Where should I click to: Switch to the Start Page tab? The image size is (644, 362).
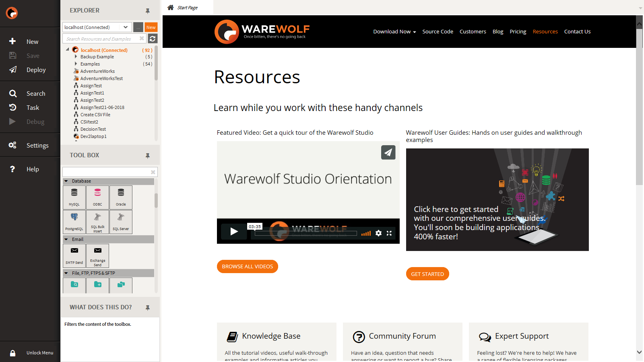187,8
